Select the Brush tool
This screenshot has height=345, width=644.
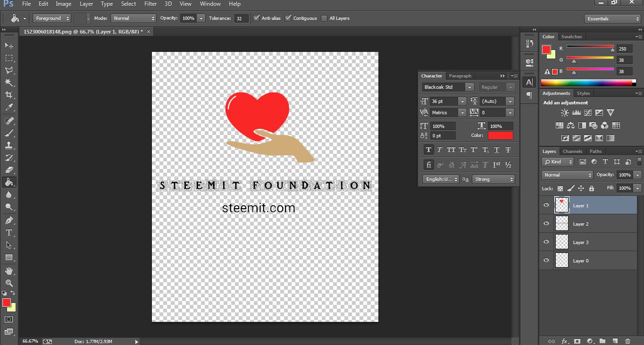(x=9, y=133)
